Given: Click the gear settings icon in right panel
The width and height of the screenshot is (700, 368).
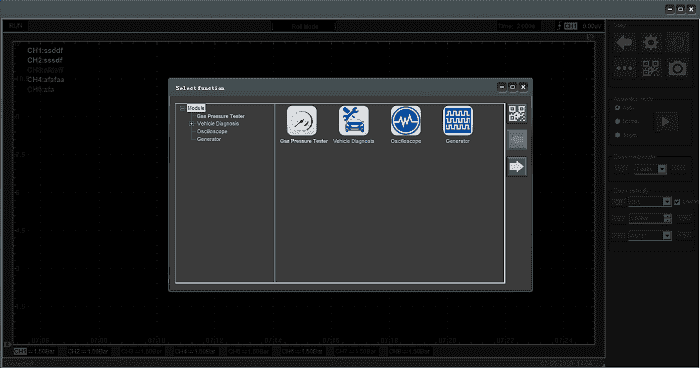Looking at the screenshot, I should pos(651,42).
